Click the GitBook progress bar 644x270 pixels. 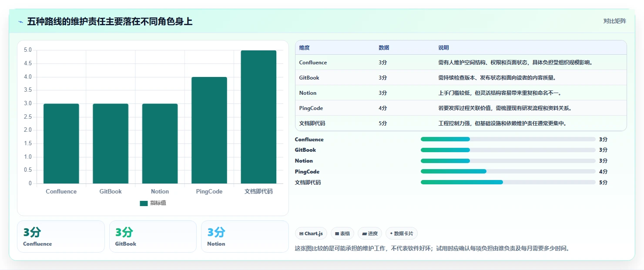(x=508, y=150)
